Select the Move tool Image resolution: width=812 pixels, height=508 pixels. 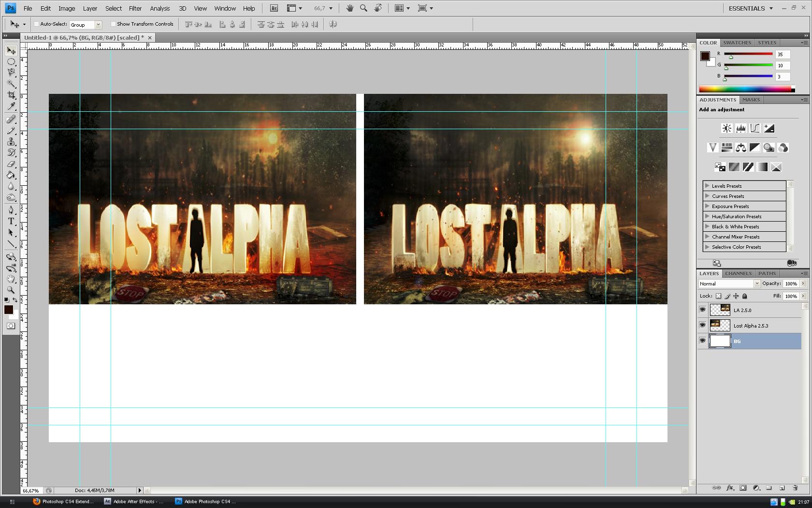(x=11, y=50)
